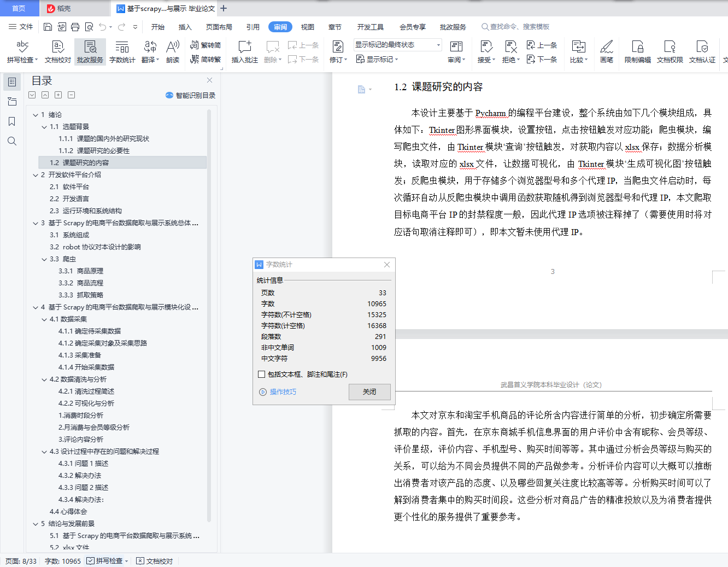Undo the last action
728x567 pixels.
pyautogui.click(x=102, y=27)
